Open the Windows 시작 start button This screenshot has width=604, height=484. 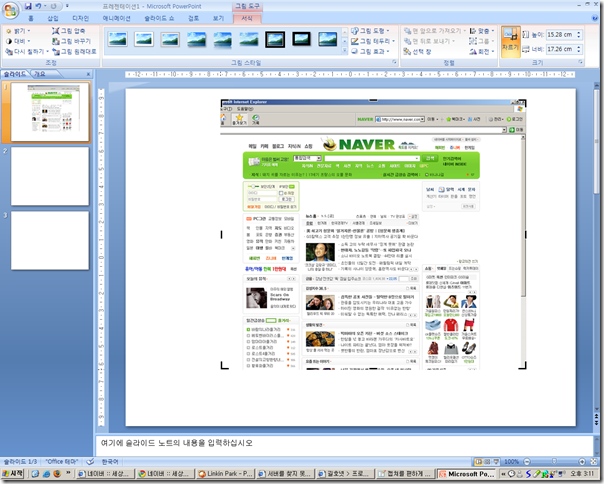13,474
